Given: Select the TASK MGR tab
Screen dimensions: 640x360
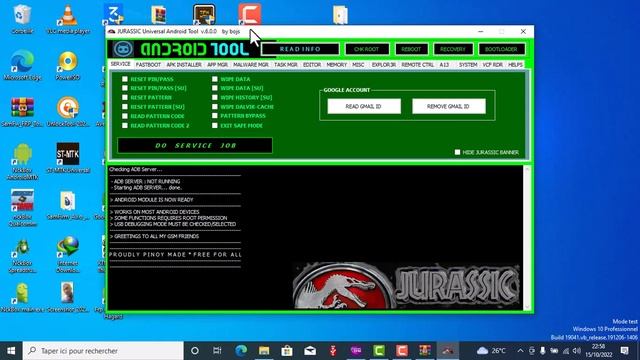Looking at the screenshot, I should click(x=286, y=65).
